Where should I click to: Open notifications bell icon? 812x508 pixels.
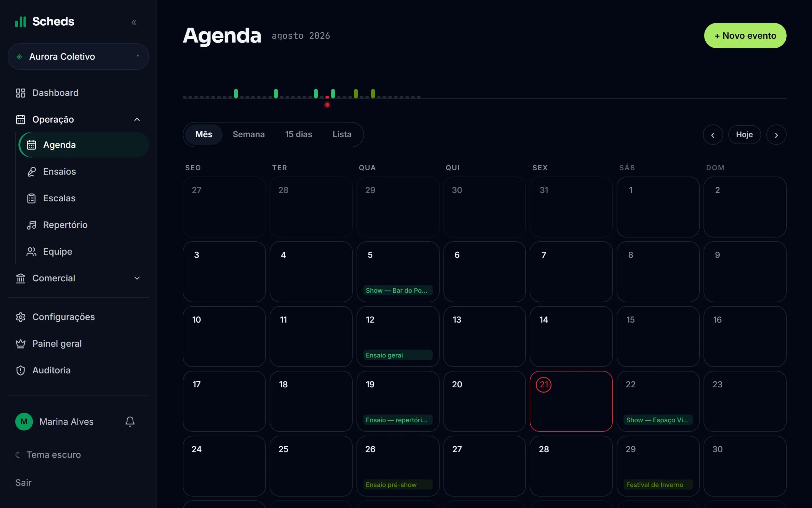[x=130, y=422]
